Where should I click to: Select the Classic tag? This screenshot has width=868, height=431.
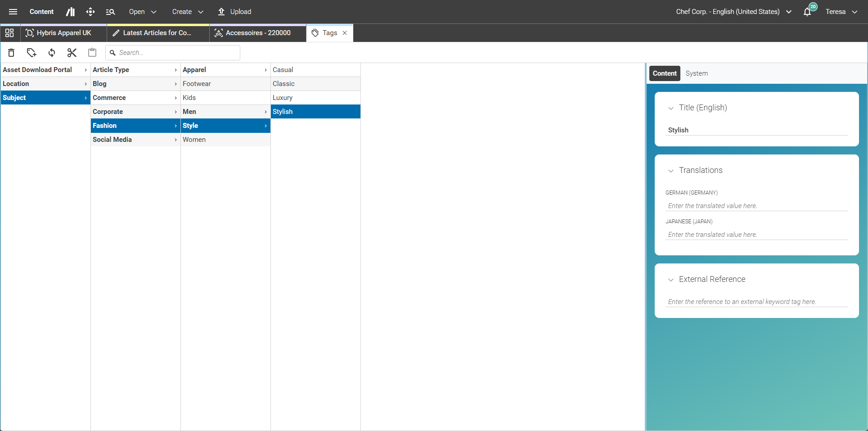coord(315,84)
